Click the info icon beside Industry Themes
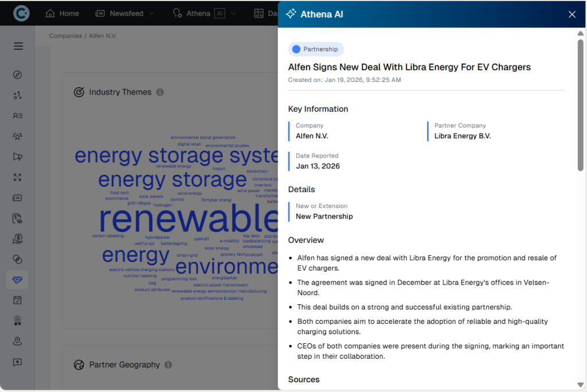Image resolution: width=587 pixels, height=392 pixels. tap(160, 92)
